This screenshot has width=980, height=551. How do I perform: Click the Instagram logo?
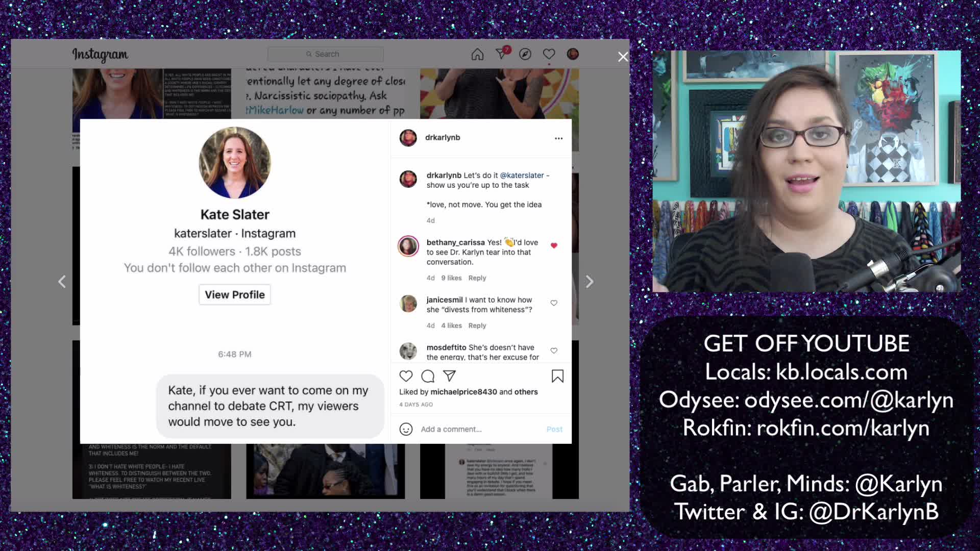100,55
